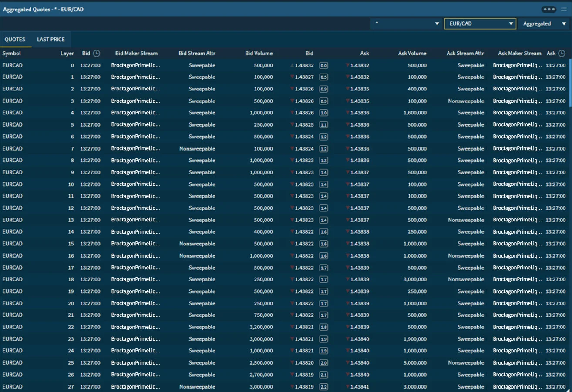Click ask price 1.43841 in layer 27
Image resolution: width=572 pixels, height=392 pixels.
click(360, 387)
